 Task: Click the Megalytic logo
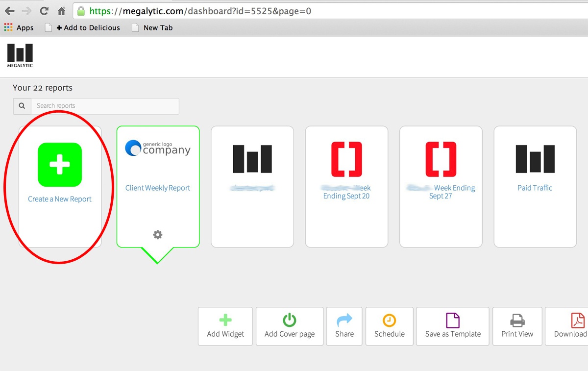[x=20, y=55]
